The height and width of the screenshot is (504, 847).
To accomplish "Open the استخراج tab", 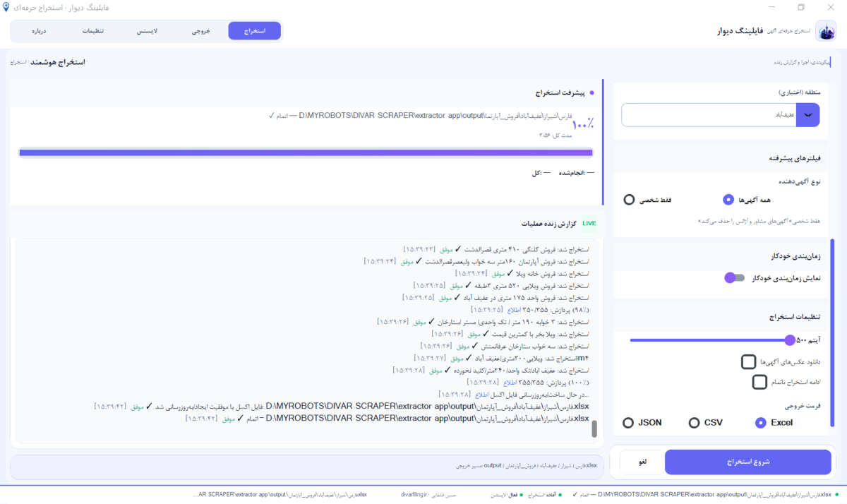I will (254, 31).
